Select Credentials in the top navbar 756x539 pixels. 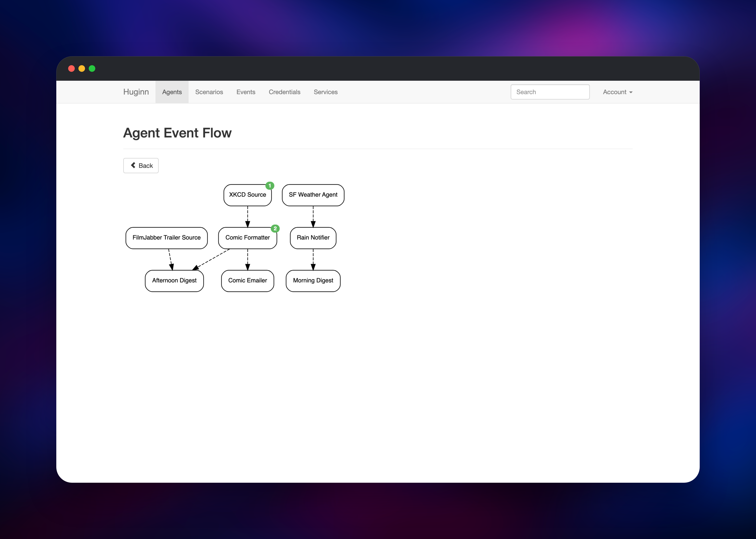(285, 92)
